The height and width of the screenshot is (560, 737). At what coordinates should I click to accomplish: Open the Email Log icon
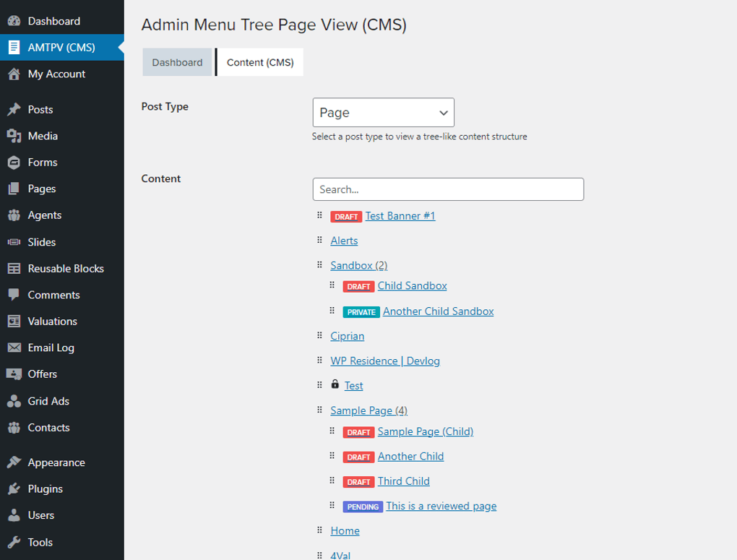[12, 348]
